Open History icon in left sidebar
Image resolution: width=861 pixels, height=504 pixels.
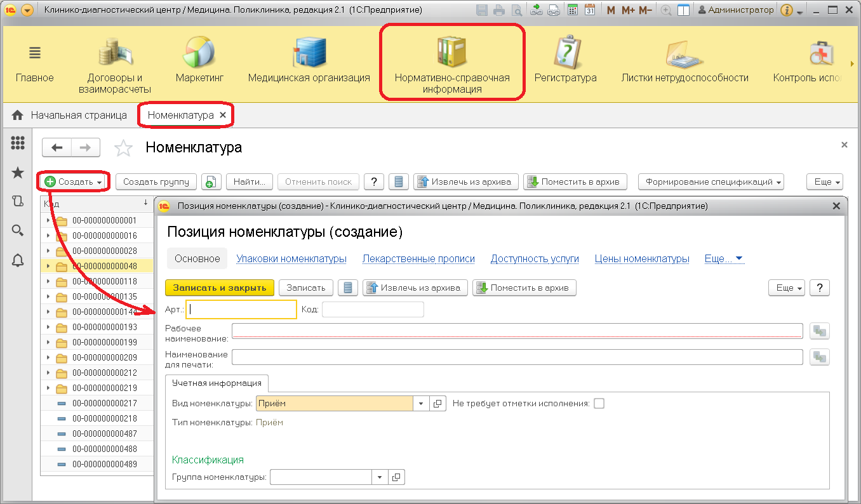tap(18, 201)
